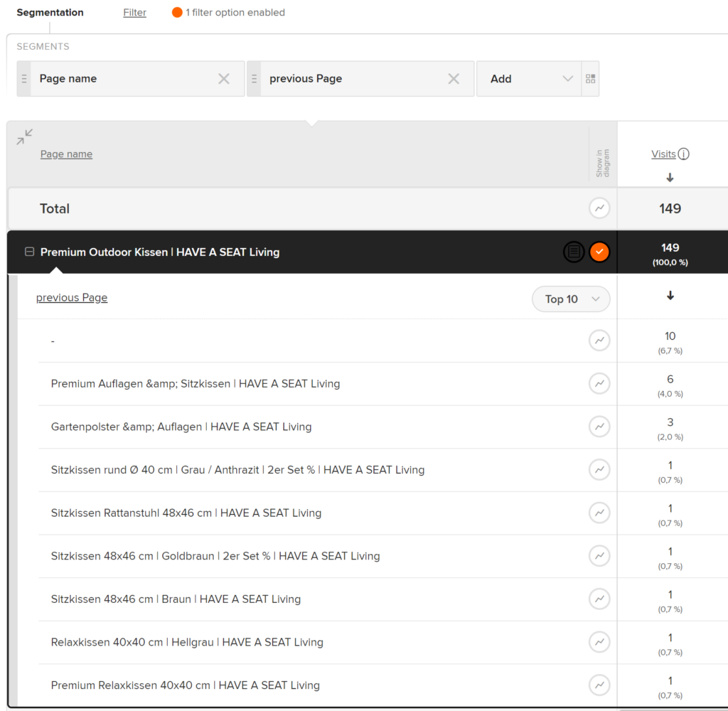
Task: Click the previous Page sub-header link
Action: click(72, 298)
